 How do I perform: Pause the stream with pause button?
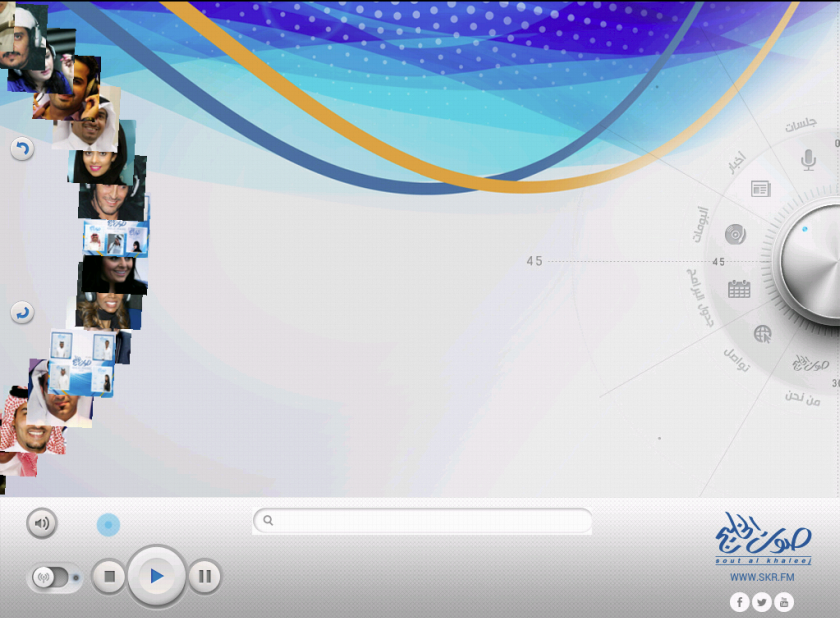(x=204, y=576)
